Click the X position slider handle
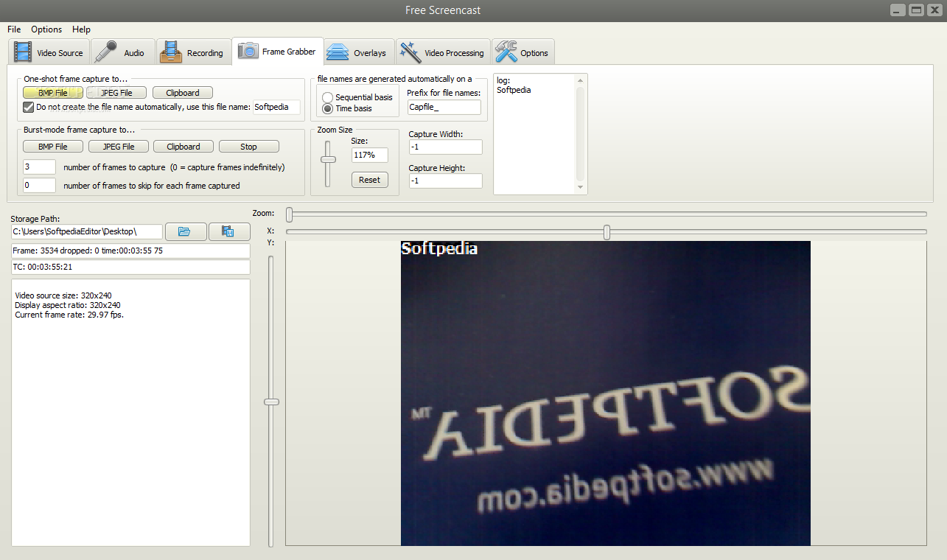Screen dimensions: 947x560 607,232
